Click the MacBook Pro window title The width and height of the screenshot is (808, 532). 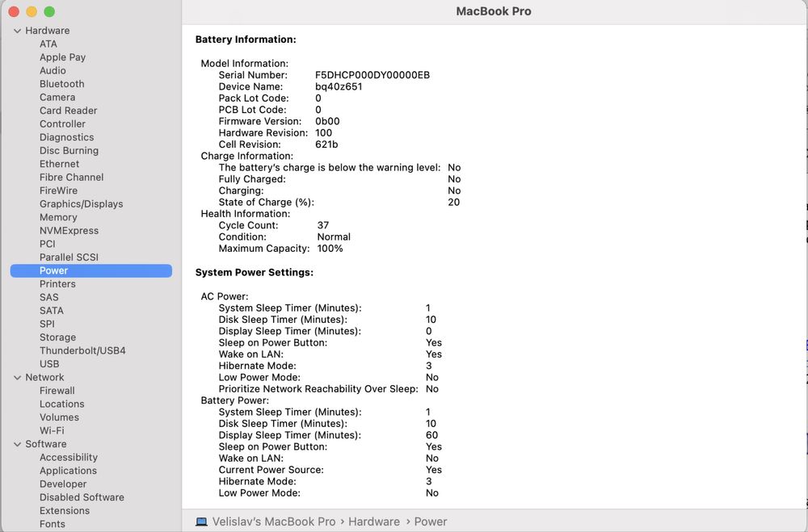pos(494,11)
